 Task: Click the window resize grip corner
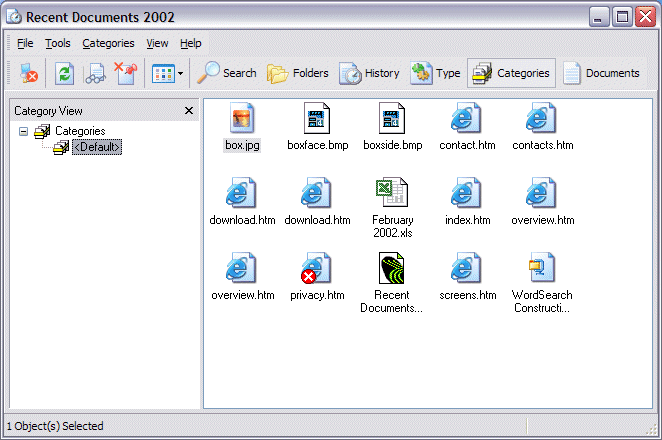651,429
